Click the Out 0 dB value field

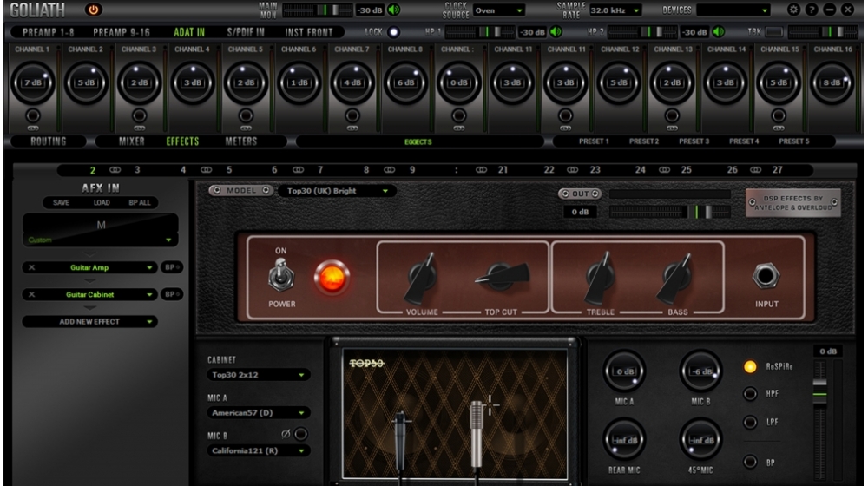[580, 212]
